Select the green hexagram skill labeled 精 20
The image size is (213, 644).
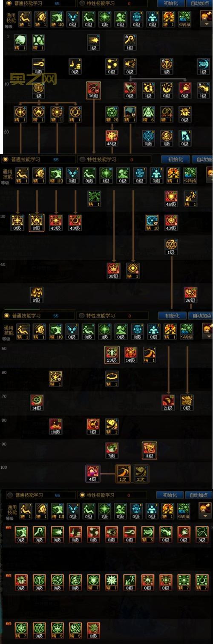(112, 114)
